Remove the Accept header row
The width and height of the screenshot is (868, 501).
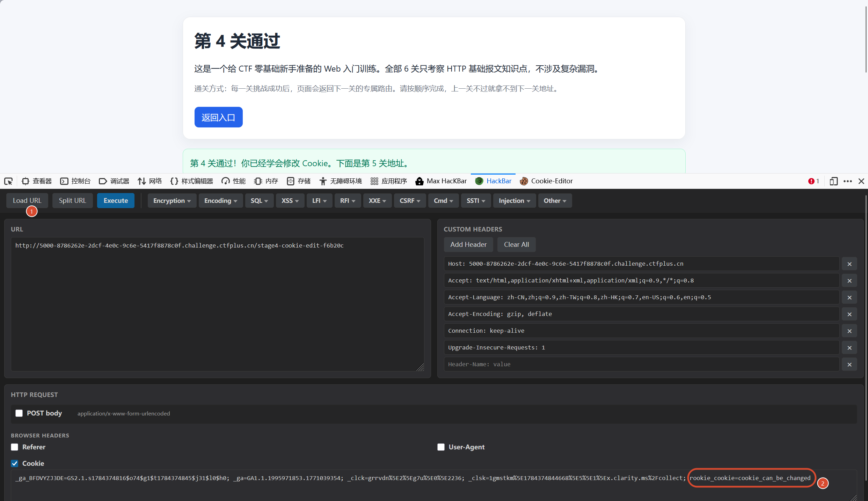click(x=849, y=281)
